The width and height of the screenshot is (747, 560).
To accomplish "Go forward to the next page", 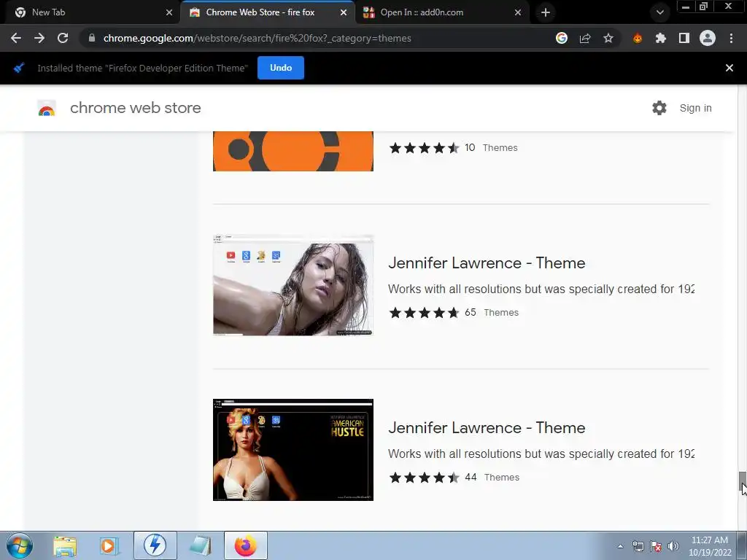I will click(x=39, y=38).
